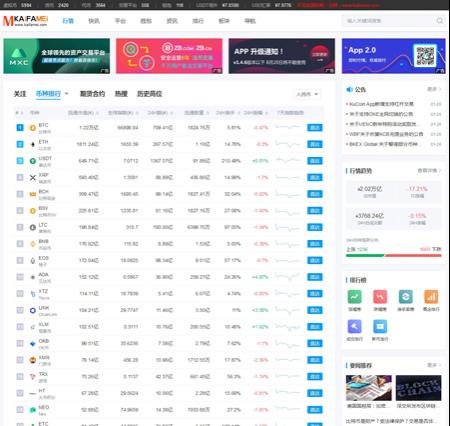
Task: Sort by the 24H涨幅 column header
Action: click(256, 113)
